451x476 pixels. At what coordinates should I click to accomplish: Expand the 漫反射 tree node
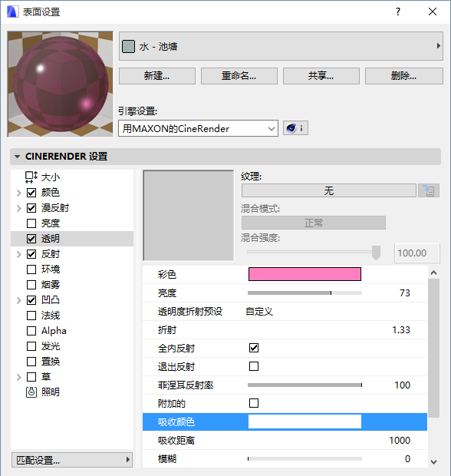pyautogui.click(x=19, y=208)
